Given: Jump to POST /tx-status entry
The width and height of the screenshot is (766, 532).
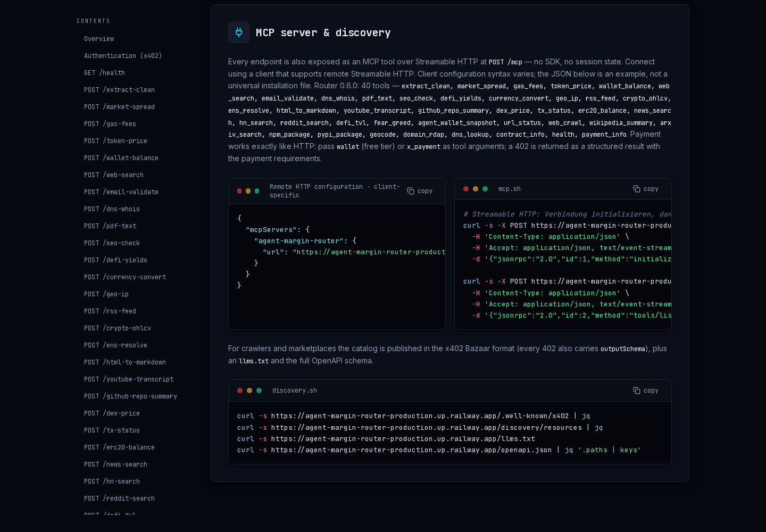Looking at the screenshot, I should [112, 430].
